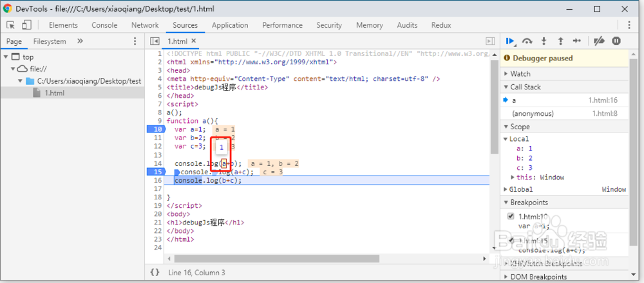This screenshot has height=283, width=644.
Task: Uncheck the 1.html:10 breakpoint checkbox
Action: tap(511, 216)
